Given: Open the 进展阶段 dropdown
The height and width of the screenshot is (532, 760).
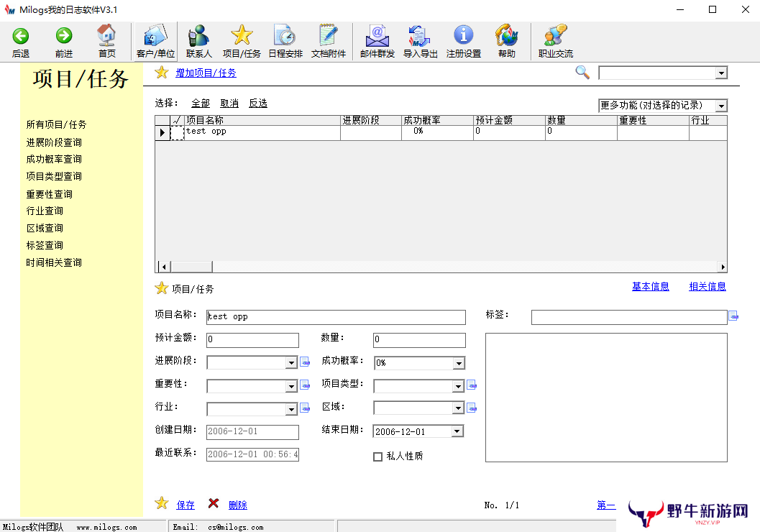Looking at the screenshot, I should (x=290, y=362).
